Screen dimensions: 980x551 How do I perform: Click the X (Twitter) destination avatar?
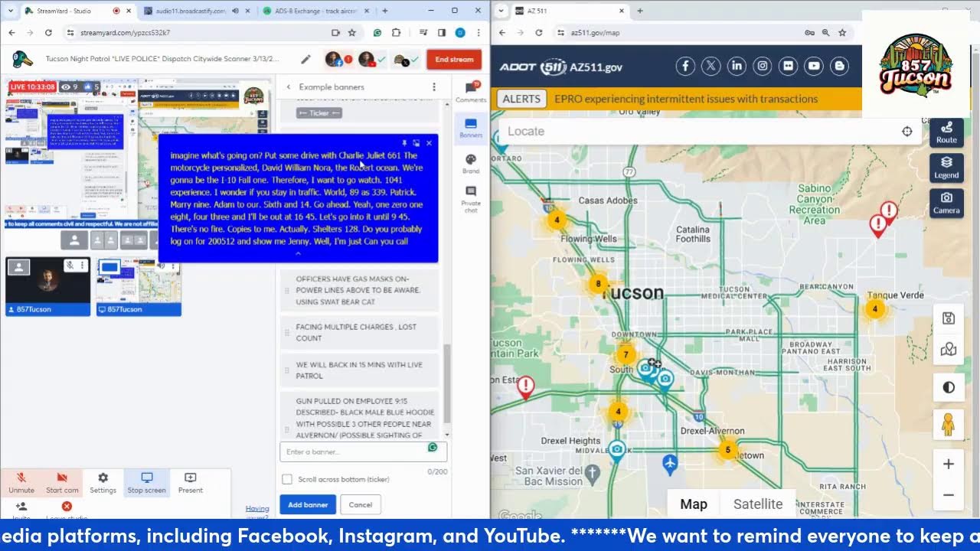(x=401, y=60)
